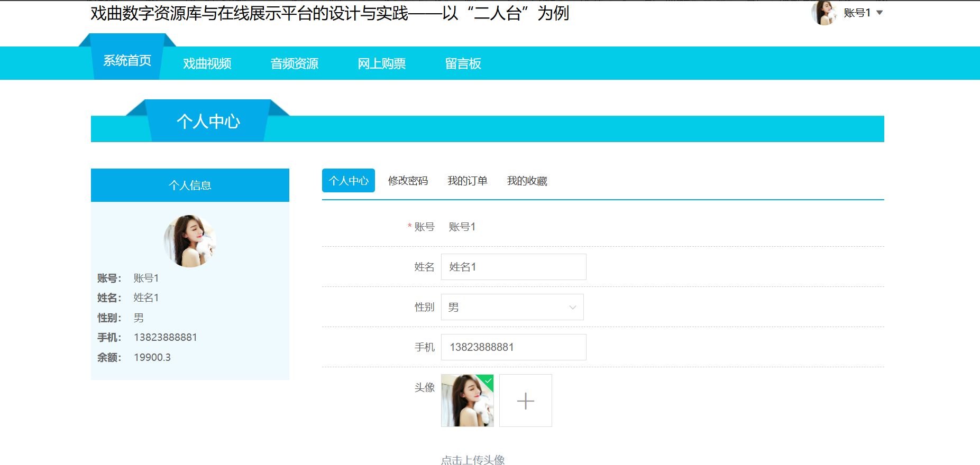
Task: Open the 我的订单 tab
Action: [468, 181]
